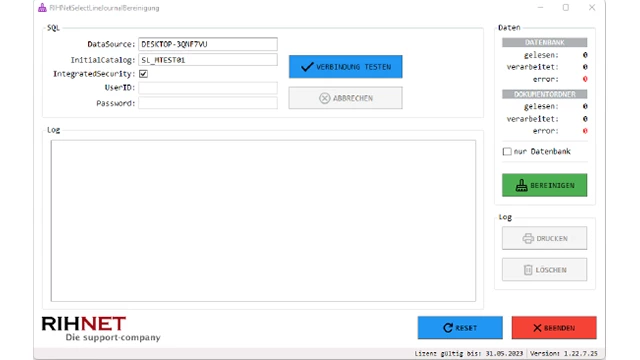640x360 pixels.
Task: Click inside the Log text area
Action: coord(263,221)
